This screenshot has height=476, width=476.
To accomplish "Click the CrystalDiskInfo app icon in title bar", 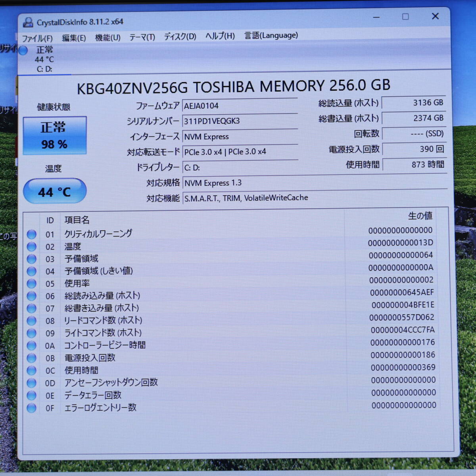I will click(28, 22).
